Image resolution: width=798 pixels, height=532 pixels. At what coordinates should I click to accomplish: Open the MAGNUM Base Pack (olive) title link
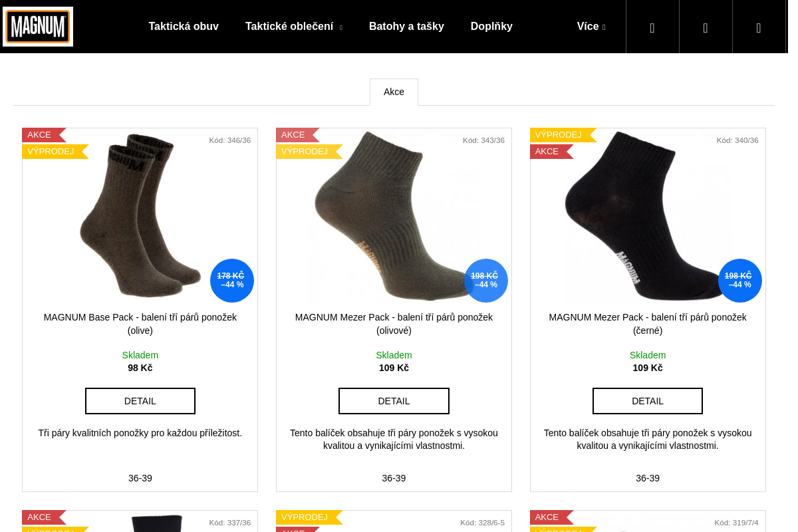[x=140, y=323]
